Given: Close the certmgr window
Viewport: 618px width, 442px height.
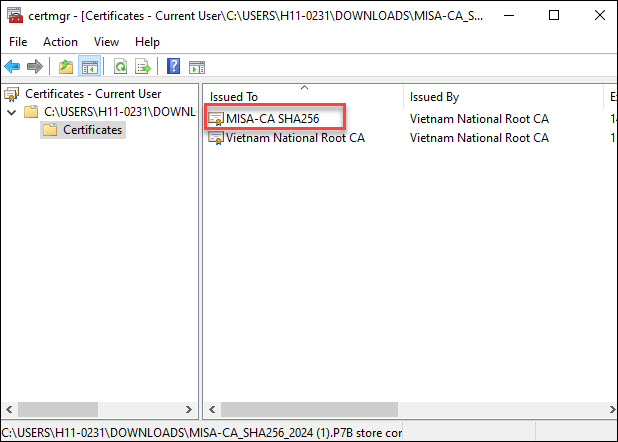Looking at the screenshot, I should pyautogui.click(x=599, y=15).
